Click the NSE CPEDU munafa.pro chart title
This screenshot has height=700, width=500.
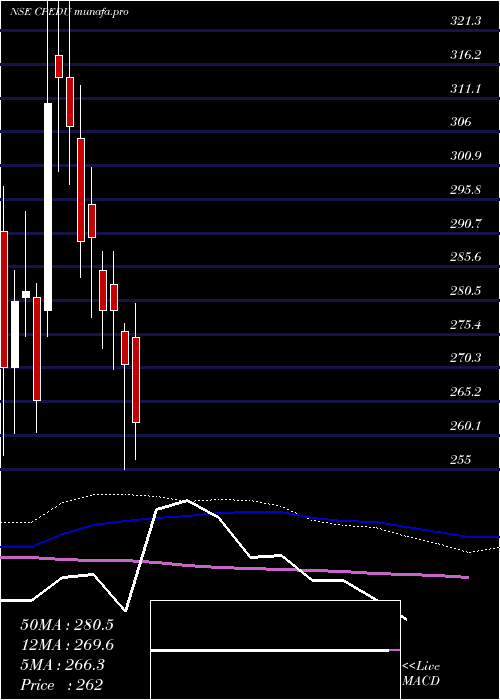point(69,12)
